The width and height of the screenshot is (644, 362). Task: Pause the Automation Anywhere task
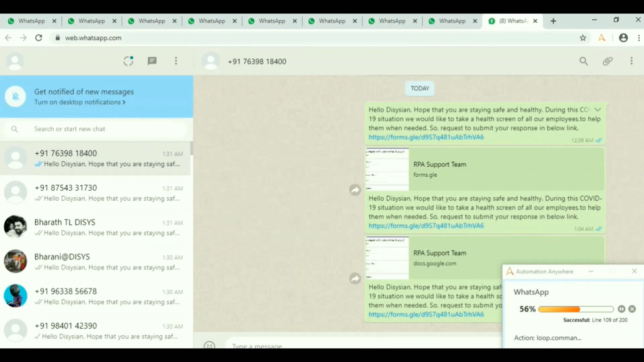point(621,309)
